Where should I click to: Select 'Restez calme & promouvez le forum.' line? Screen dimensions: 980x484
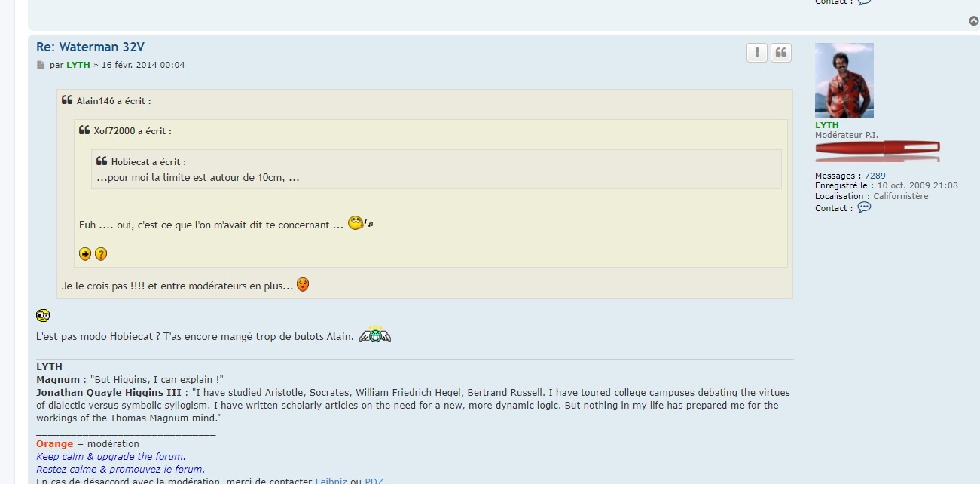(121, 469)
